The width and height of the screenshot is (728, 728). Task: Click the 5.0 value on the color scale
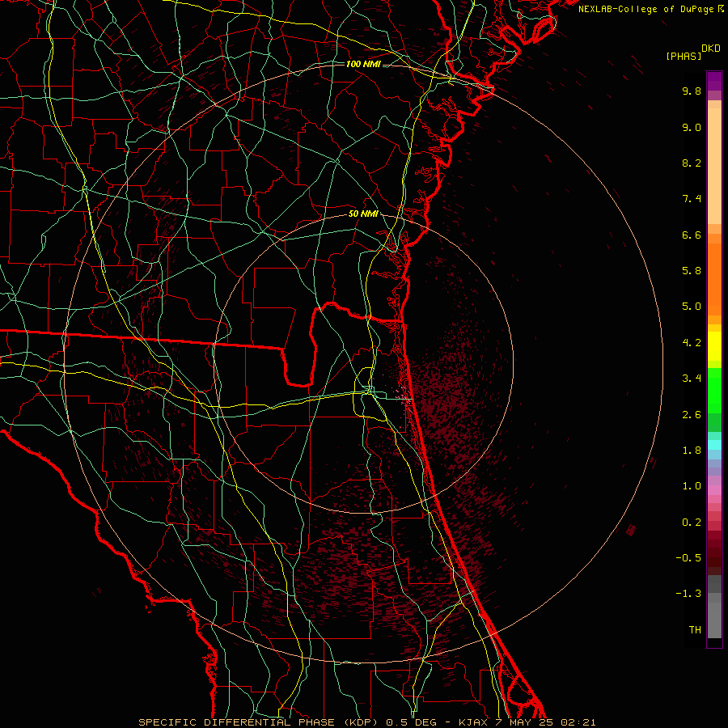tap(692, 307)
